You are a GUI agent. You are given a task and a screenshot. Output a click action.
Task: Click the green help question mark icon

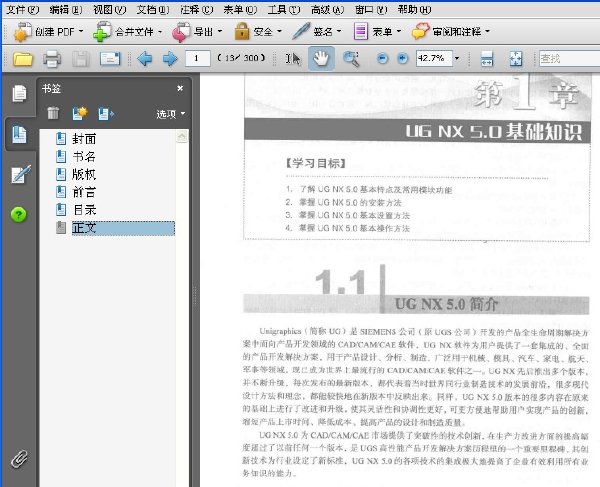point(19,214)
